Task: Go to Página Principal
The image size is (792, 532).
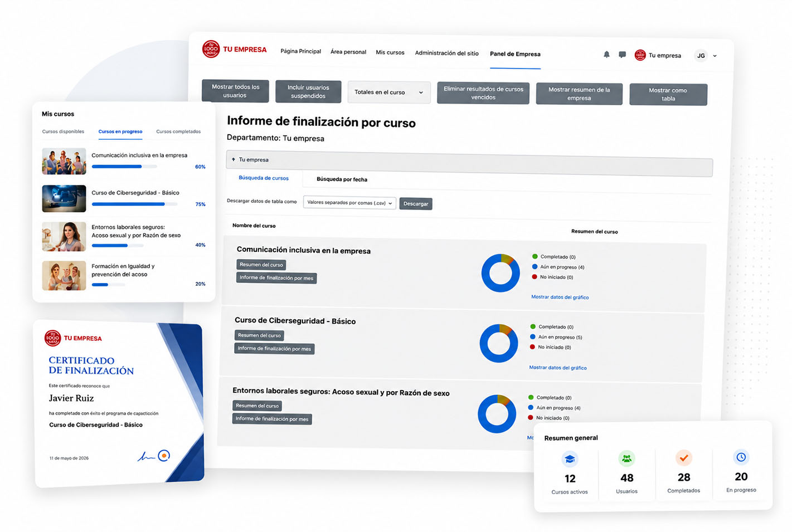Action: pyautogui.click(x=300, y=51)
